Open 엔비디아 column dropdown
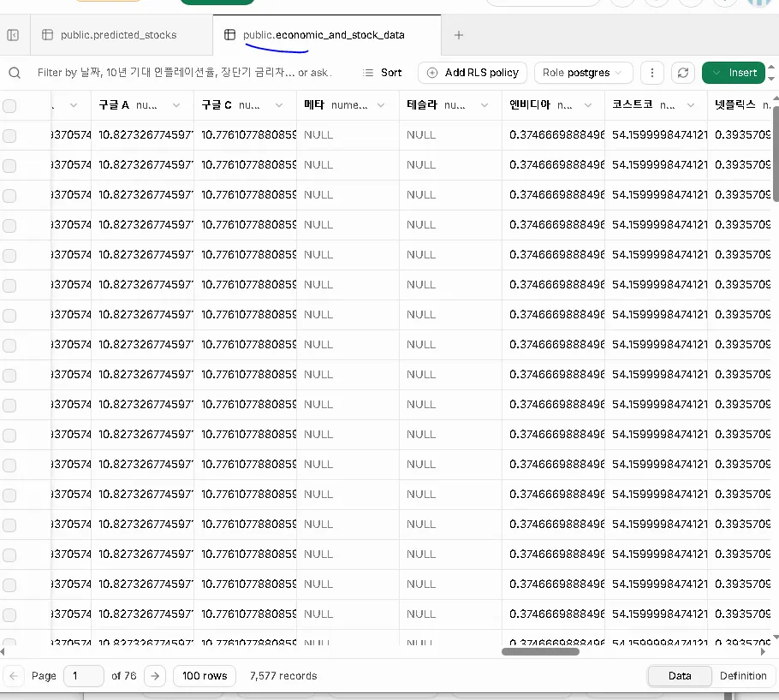 tap(588, 105)
